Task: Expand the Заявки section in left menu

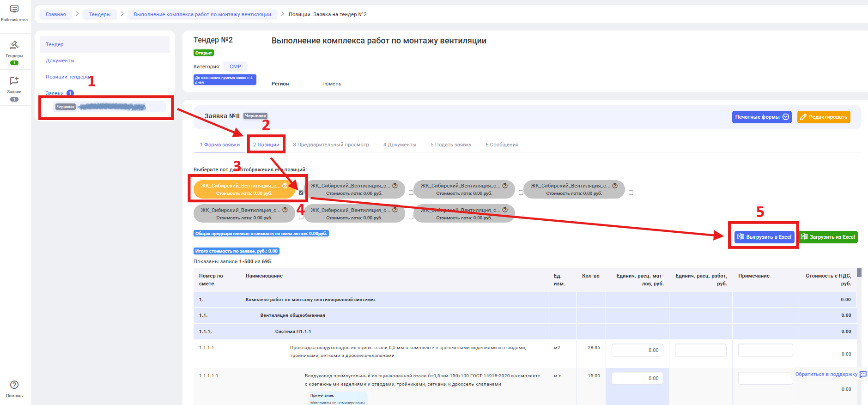Action: coord(55,93)
